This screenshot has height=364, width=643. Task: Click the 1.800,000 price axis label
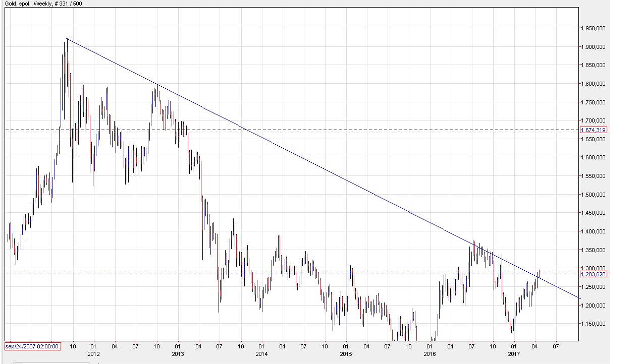pyautogui.click(x=594, y=84)
